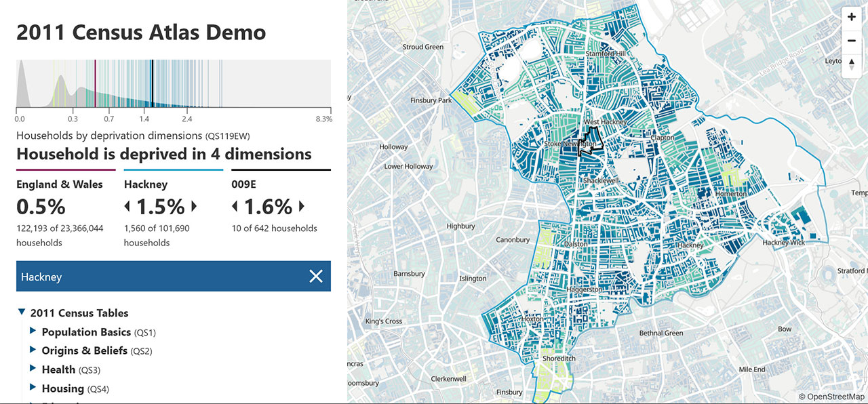Clear the Hackney selection with X

click(316, 276)
